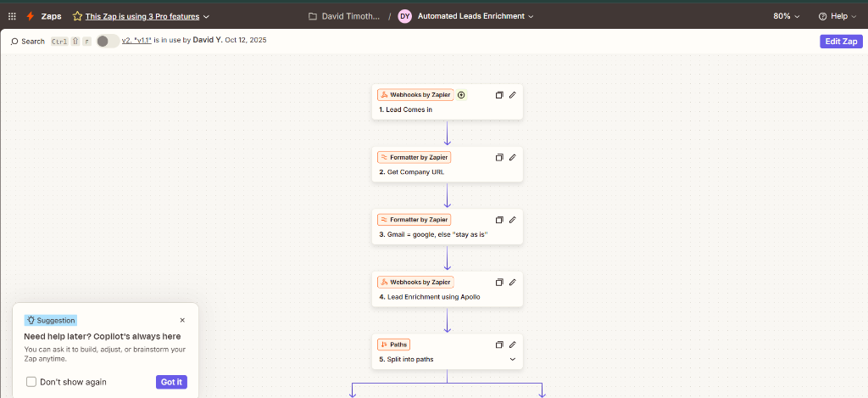Screen dimensions: 868x398
Task: Open This Zap is using 3 Pro features link
Action: (x=142, y=17)
